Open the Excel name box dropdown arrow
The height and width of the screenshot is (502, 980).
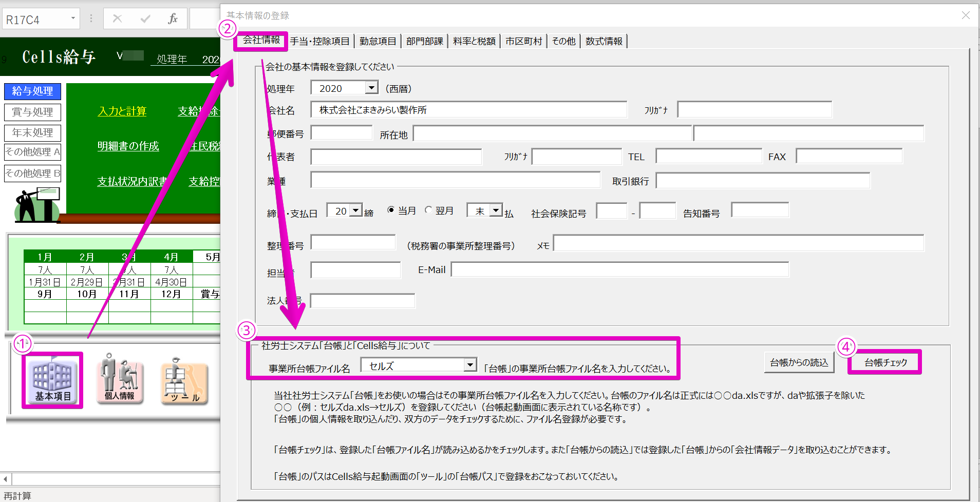(x=73, y=18)
